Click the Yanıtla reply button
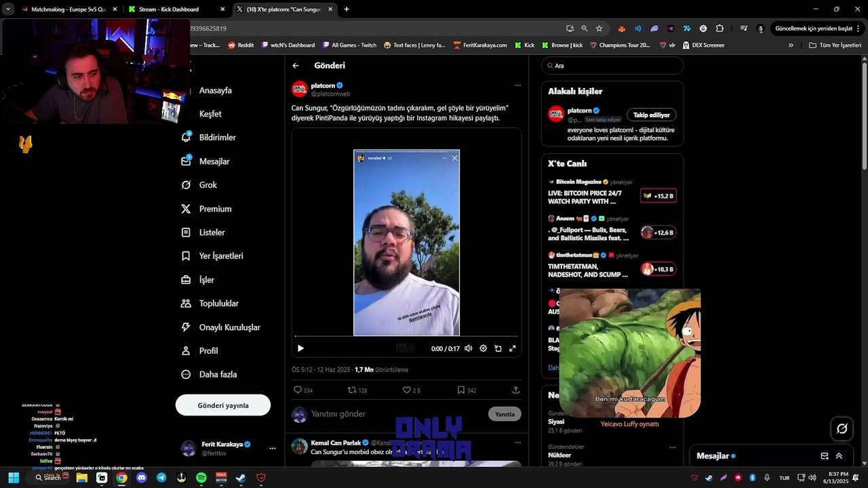 pos(505,414)
